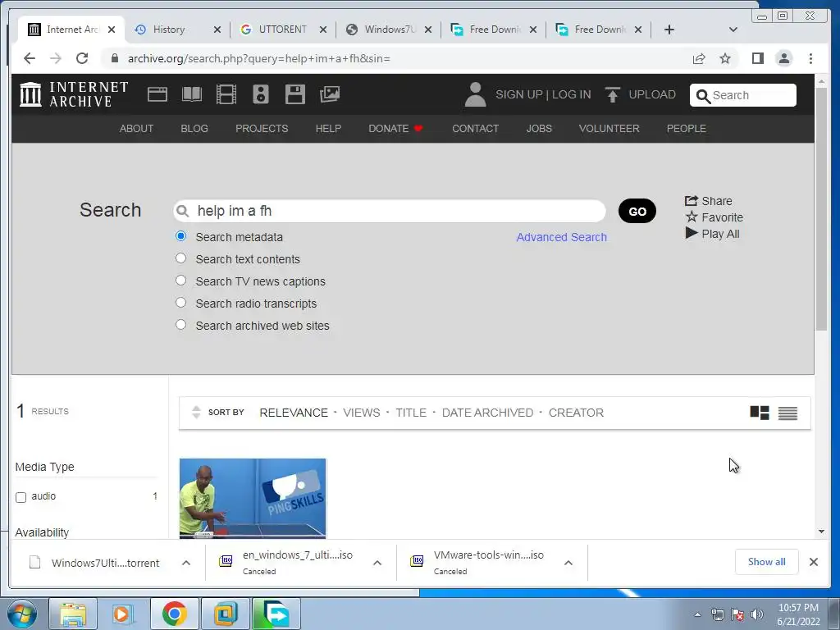Image resolution: width=840 pixels, height=630 pixels.
Task: Expand Windows7Ulti torrent download options
Action: pos(186,563)
